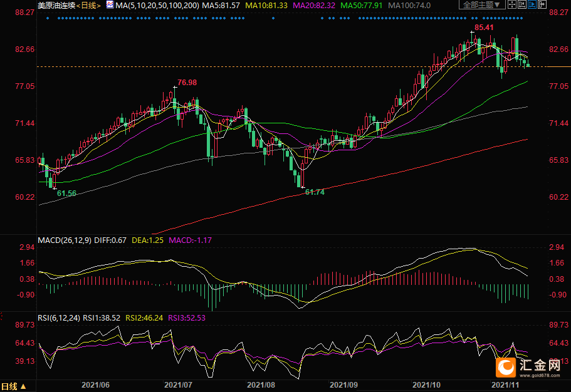
Task: Click the 2021/09 date on time axis
Action: click(x=343, y=386)
